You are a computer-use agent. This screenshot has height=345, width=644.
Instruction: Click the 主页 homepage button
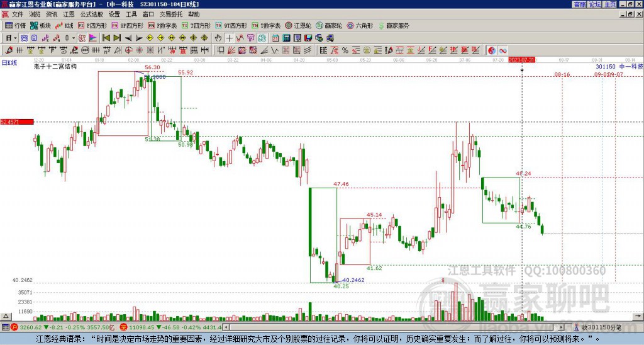tap(610, 4)
